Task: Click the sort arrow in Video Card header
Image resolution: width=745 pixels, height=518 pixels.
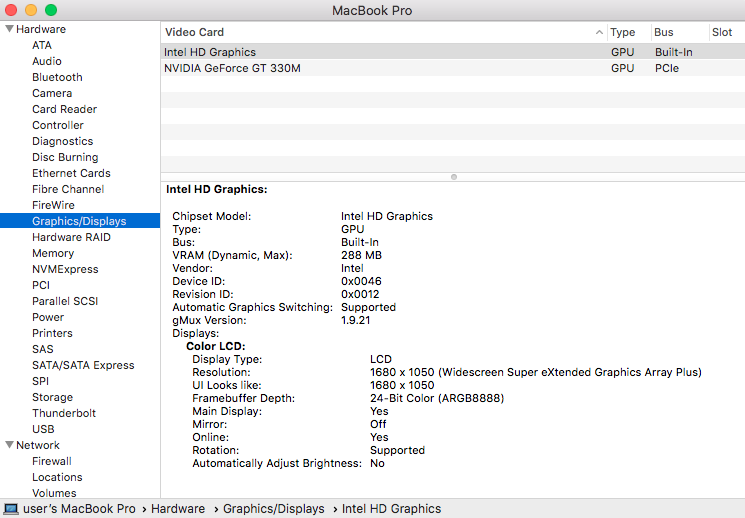Action: tap(599, 32)
